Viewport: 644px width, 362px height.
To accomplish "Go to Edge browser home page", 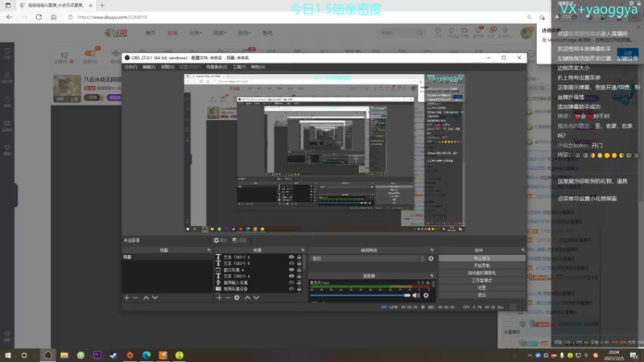I will 53,17.
